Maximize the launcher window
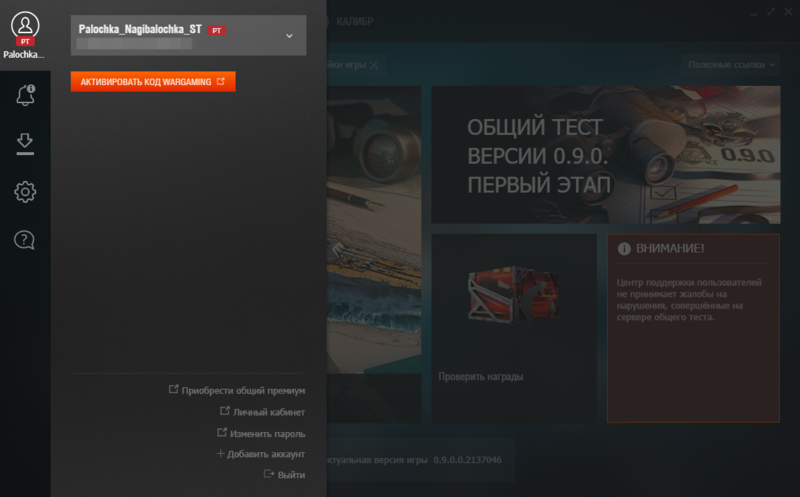The width and height of the screenshot is (800, 497). 771,12
